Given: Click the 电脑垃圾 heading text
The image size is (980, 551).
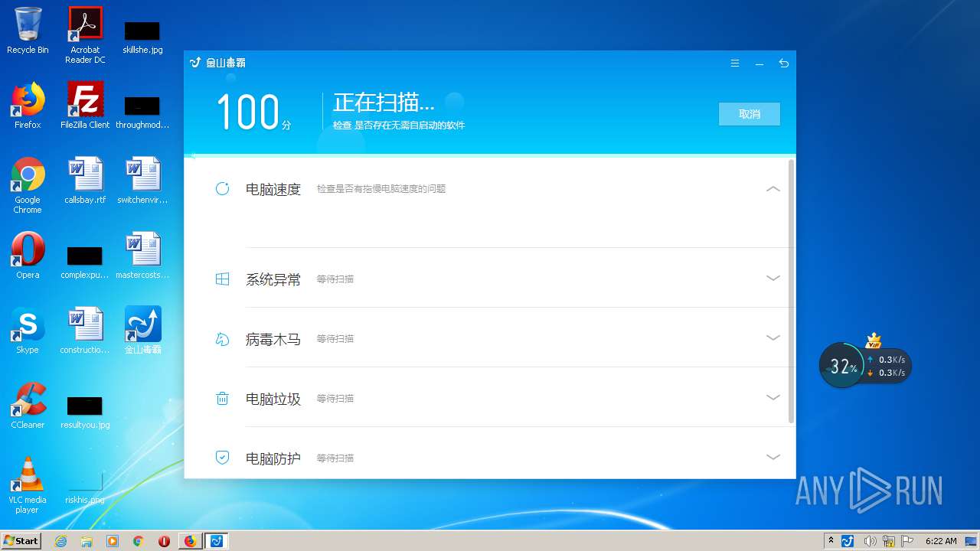Looking at the screenshot, I should (x=273, y=399).
